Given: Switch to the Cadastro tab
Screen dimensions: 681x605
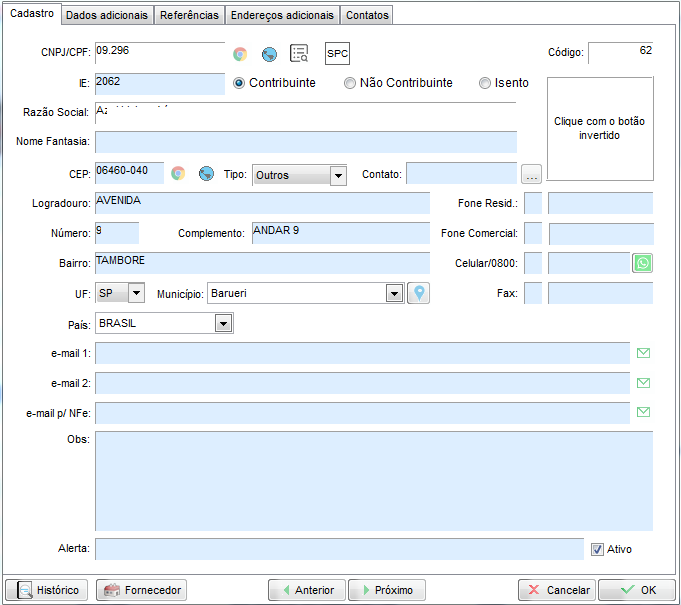Looking at the screenshot, I should click(32, 13).
